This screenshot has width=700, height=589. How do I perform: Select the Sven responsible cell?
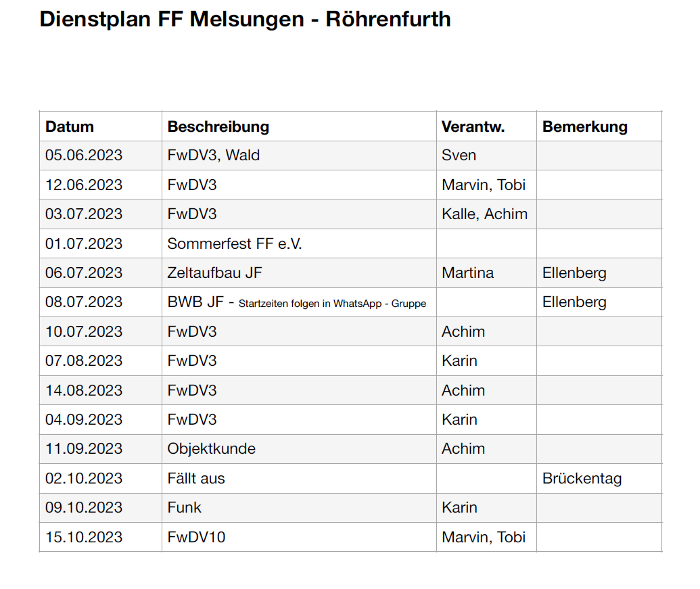pyautogui.click(x=486, y=156)
